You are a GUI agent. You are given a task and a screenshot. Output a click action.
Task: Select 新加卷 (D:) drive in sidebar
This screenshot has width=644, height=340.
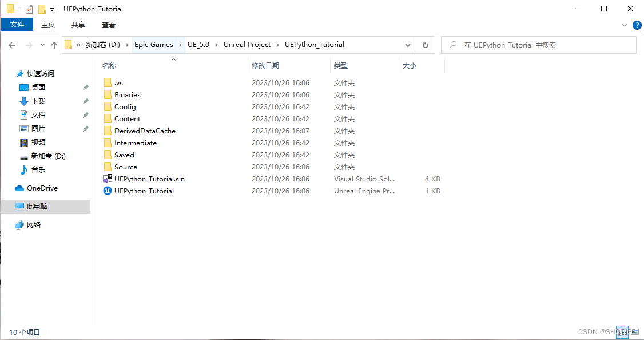pyautogui.click(x=49, y=156)
